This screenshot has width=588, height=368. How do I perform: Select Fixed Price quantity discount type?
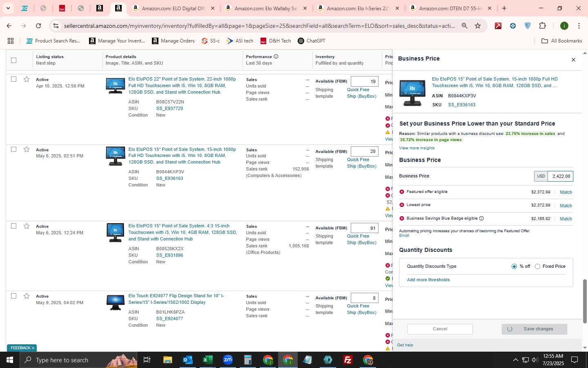537,266
